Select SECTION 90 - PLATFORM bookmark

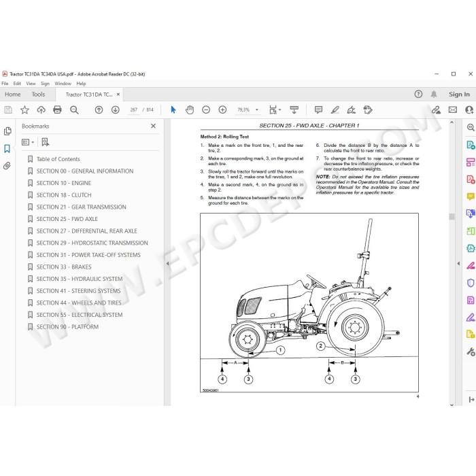[68, 326]
